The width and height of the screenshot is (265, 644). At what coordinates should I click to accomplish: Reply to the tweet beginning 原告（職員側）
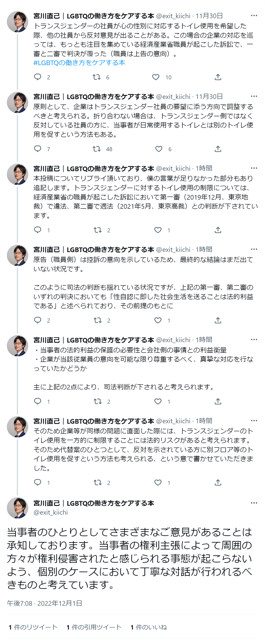[38, 320]
